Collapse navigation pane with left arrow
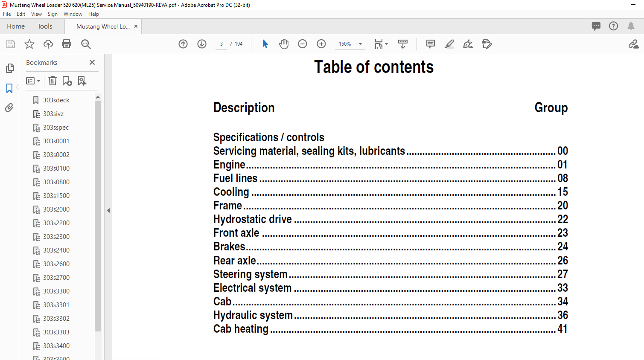 coord(108,210)
